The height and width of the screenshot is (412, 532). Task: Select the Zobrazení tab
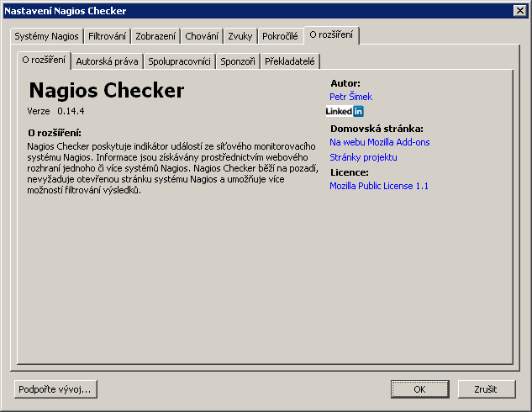pyautogui.click(x=155, y=36)
